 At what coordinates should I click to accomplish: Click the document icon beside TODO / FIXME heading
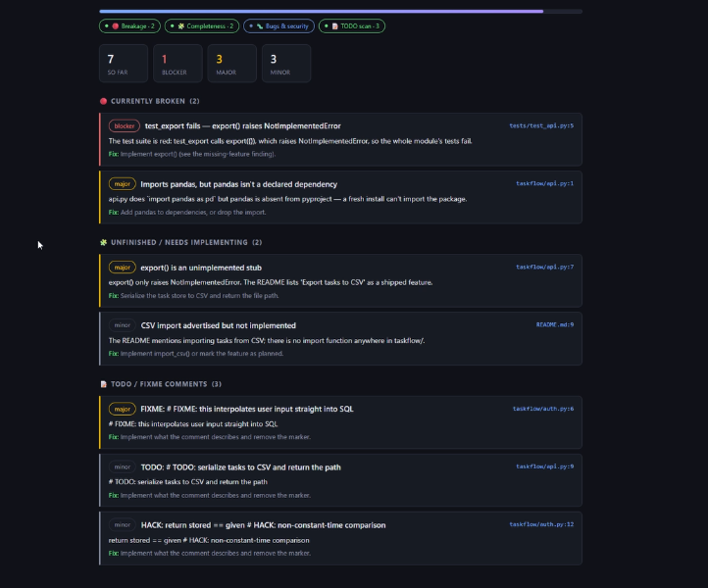click(103, 384)
